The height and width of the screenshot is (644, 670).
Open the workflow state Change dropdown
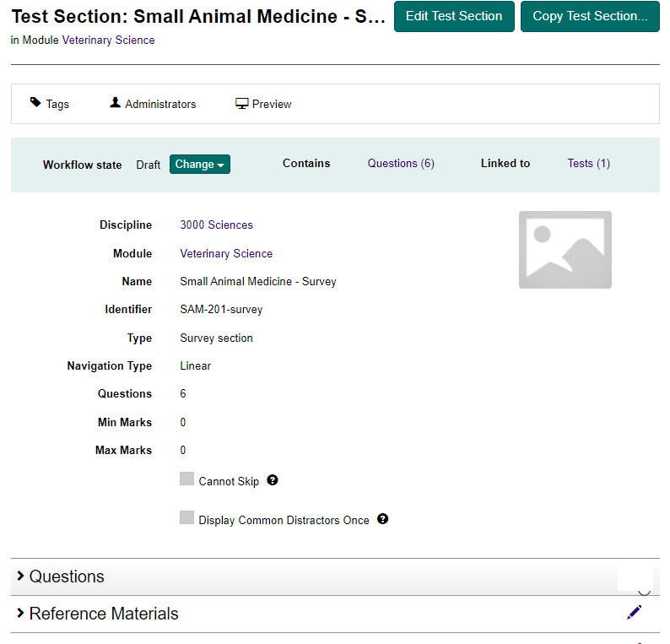pyautogui.click(x=200, y=165)
